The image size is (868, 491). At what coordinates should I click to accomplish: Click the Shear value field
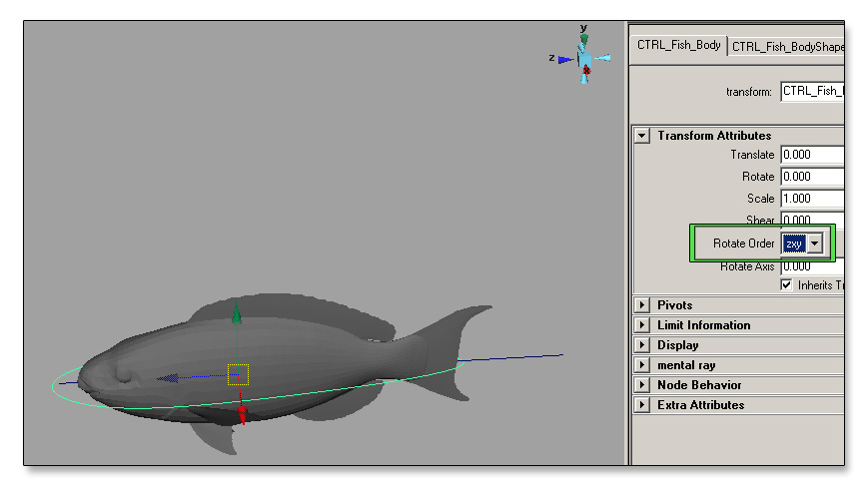pos(813,219)
